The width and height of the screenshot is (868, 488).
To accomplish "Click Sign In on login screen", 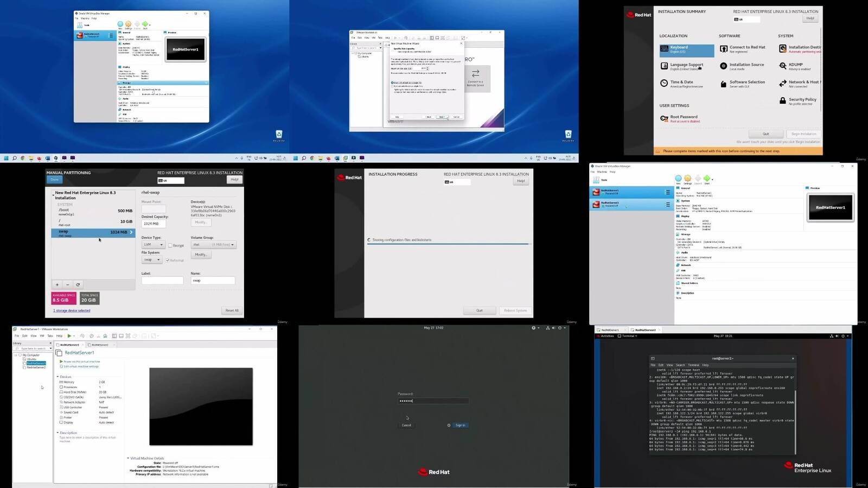I will point(460,425).
